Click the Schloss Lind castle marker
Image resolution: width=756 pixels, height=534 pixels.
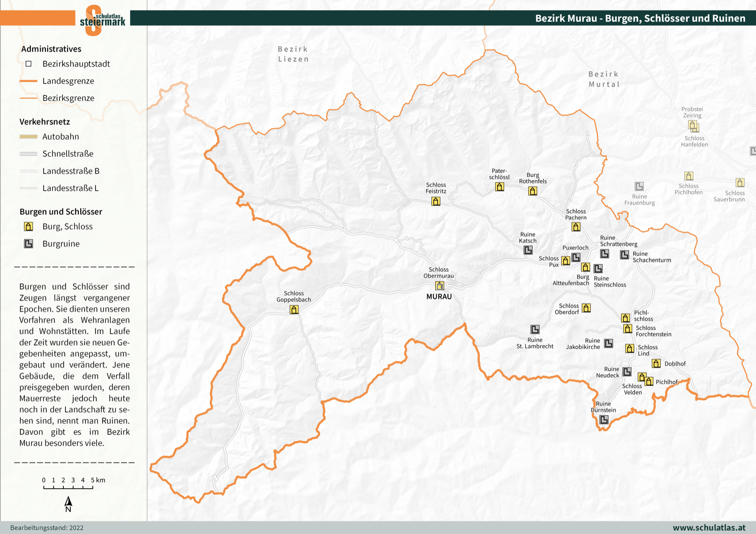tap(630, 348)
